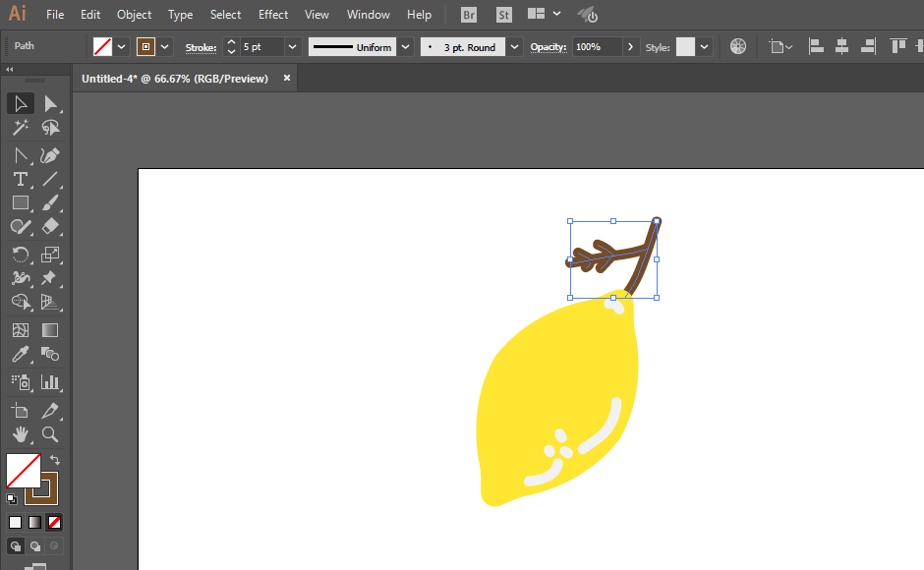This screenshot has width=924, height=570.
Task: Select the Blend tool
Action: 50,354
